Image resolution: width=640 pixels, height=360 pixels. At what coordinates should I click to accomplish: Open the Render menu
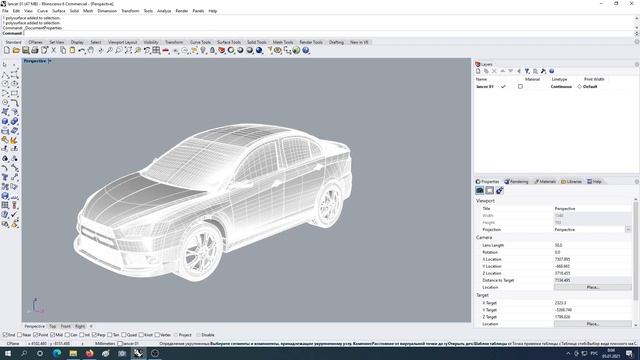tap(182, 11)
